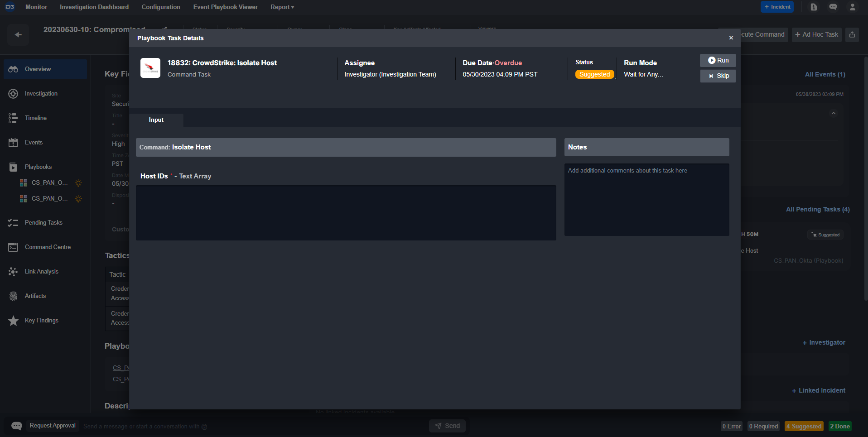Type in the Host IDs text array field
The image size is (868, 437).
(x=346, y=212)
